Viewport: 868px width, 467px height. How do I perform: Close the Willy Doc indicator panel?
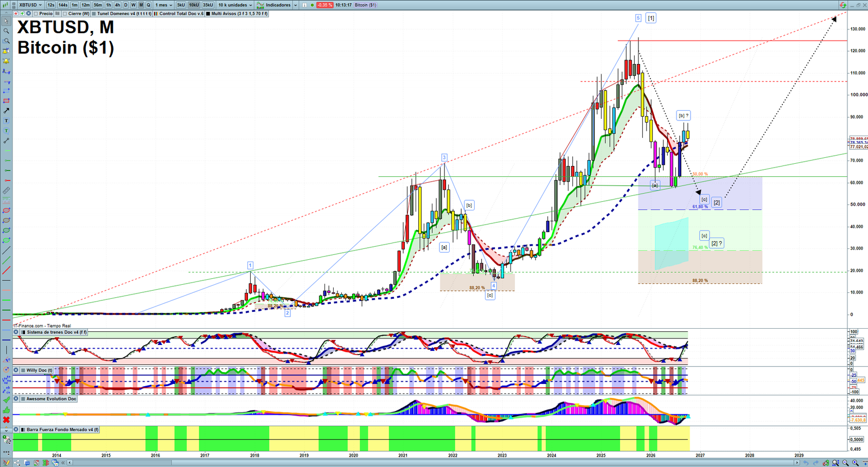pos(16,370)
